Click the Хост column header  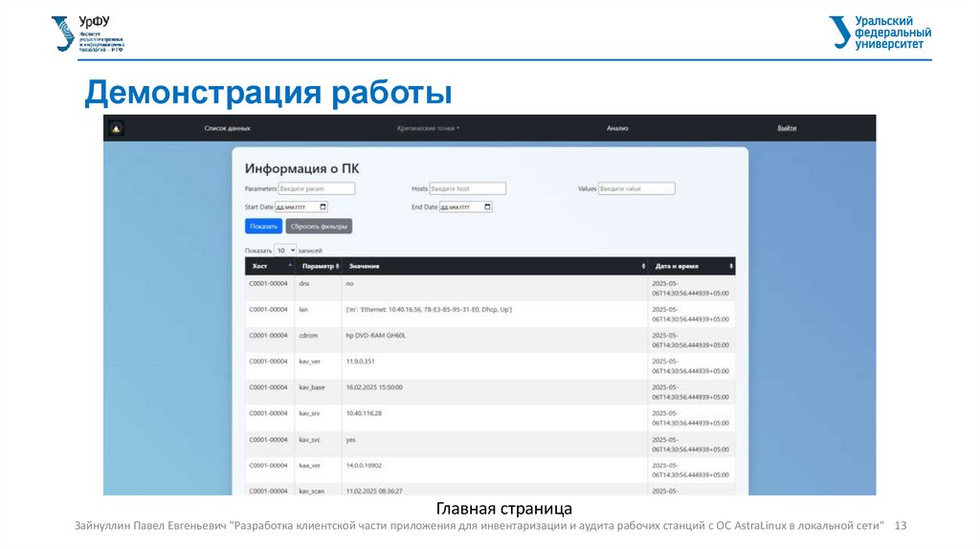coord(269,266)
